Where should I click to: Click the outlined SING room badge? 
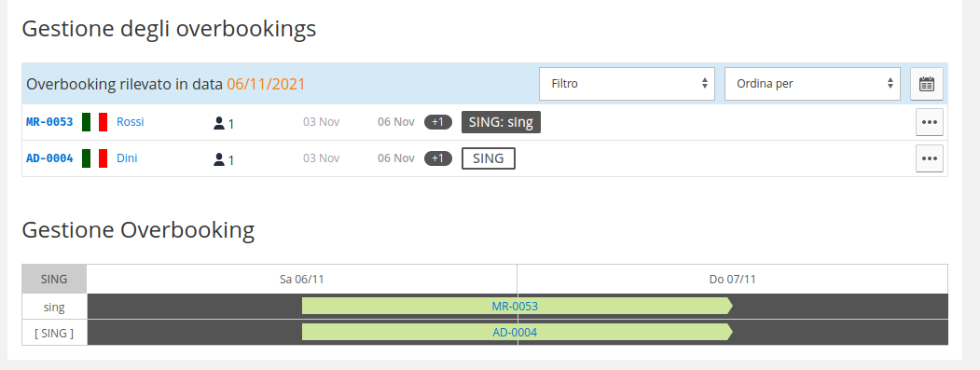pyautogui.click(x=488, y=158)
